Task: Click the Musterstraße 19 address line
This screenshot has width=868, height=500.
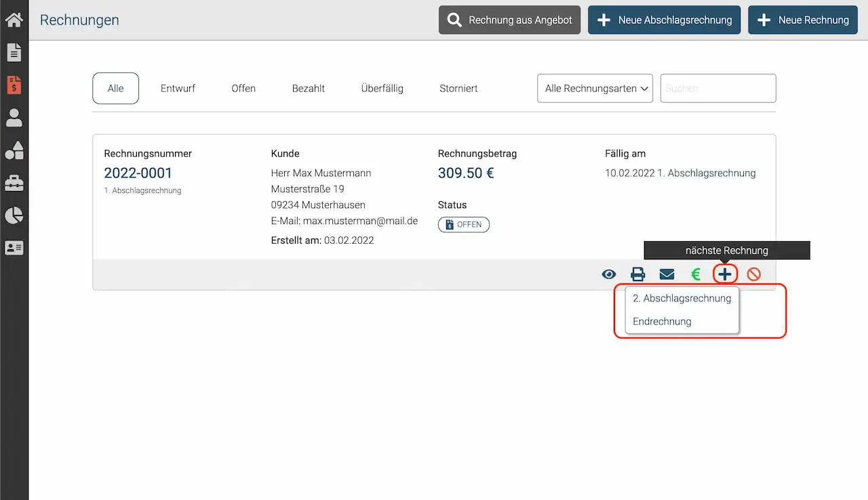Action: pos(307,189)
